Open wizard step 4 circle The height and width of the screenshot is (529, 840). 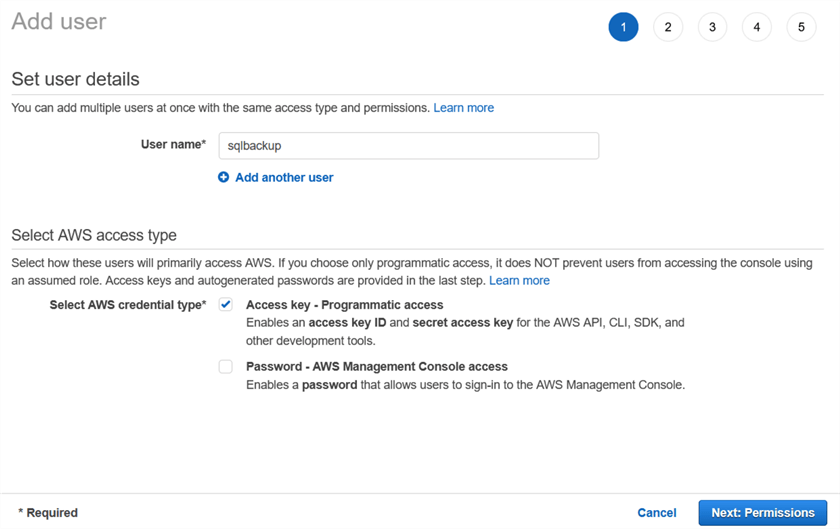pyautogui.click(x=756, y=27)
